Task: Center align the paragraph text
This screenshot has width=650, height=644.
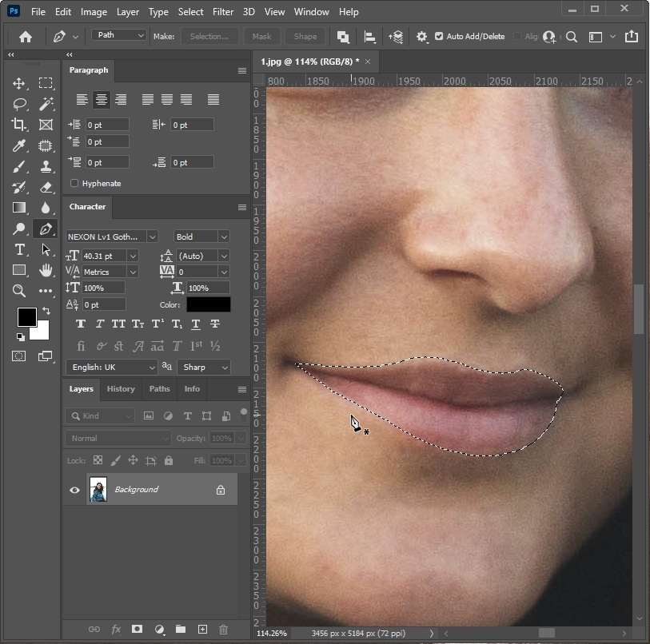Action: coord(102,99)
